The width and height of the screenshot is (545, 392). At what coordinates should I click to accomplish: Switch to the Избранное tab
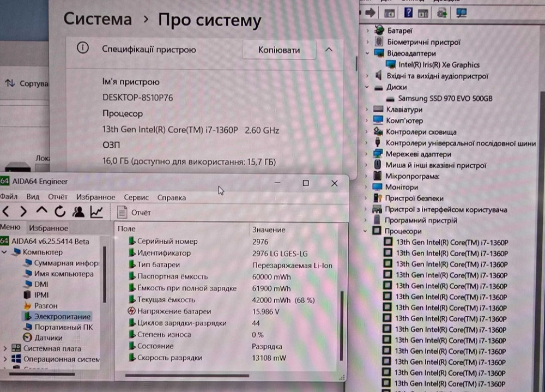[x=49, y=228]
